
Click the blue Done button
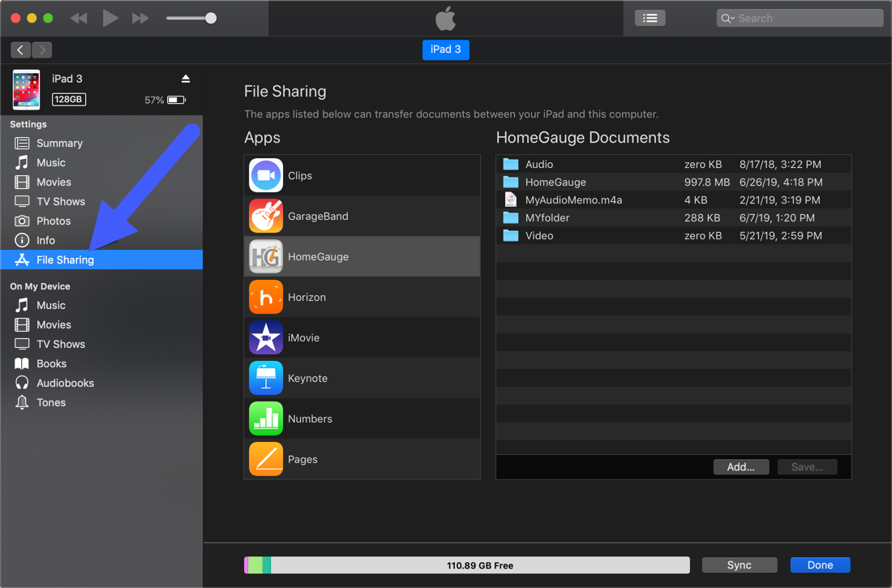[x=820, y=564]
